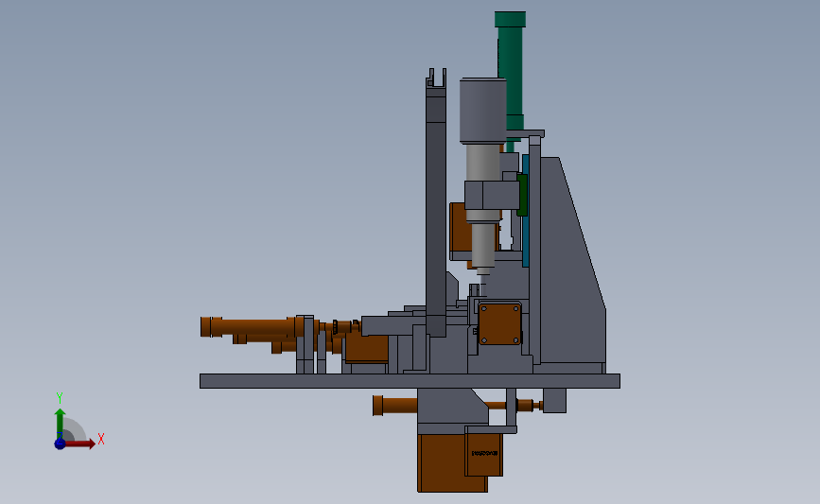Screen dimensions: 820x504
Task: Click the green Y axis arrow of the triad
Action: tap(61, 423)
